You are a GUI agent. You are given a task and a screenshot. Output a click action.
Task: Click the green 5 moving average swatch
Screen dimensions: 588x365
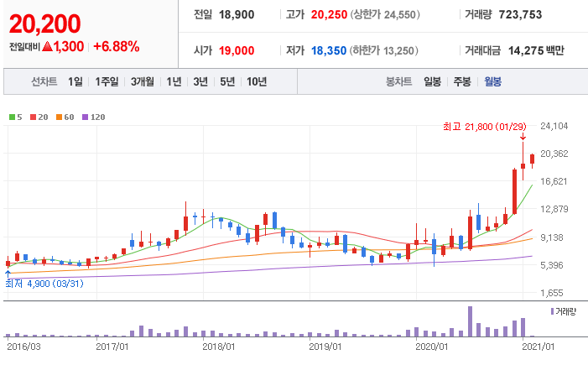pyautogui.click(x=12, y=117)
